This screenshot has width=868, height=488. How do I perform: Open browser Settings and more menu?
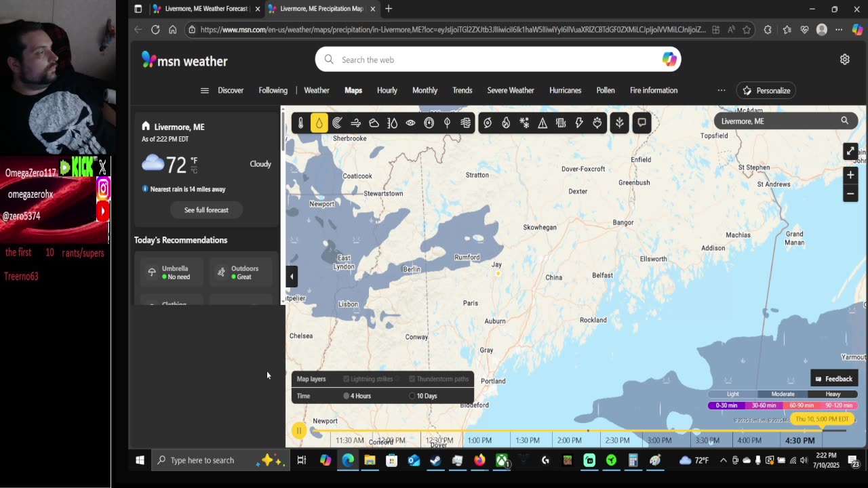839,30
